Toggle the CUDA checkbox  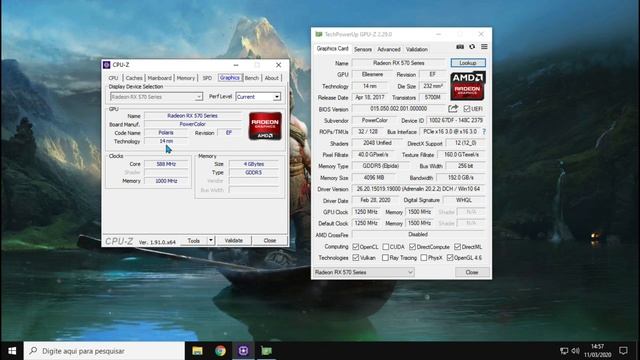pyautogui.click(x=386, y=247)
